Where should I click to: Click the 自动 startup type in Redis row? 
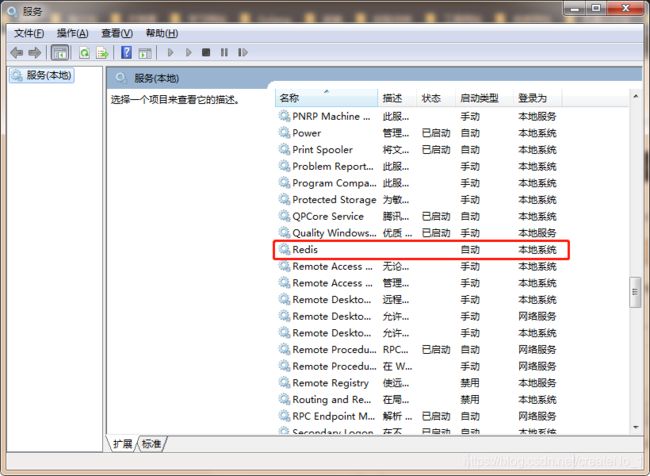[x=470, y=250]
